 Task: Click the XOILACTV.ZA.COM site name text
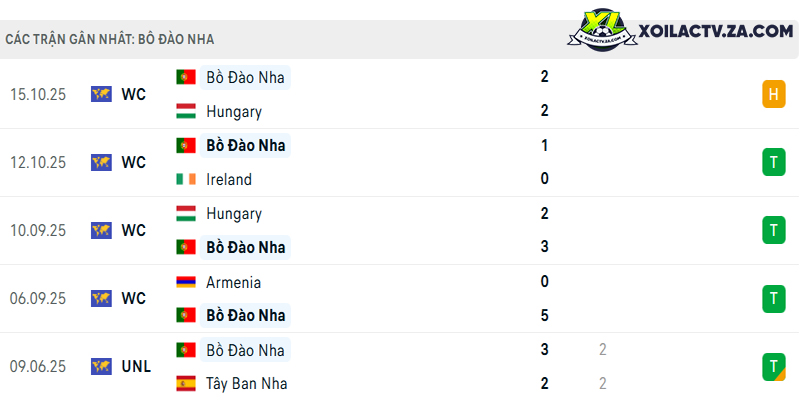point(716,31)
